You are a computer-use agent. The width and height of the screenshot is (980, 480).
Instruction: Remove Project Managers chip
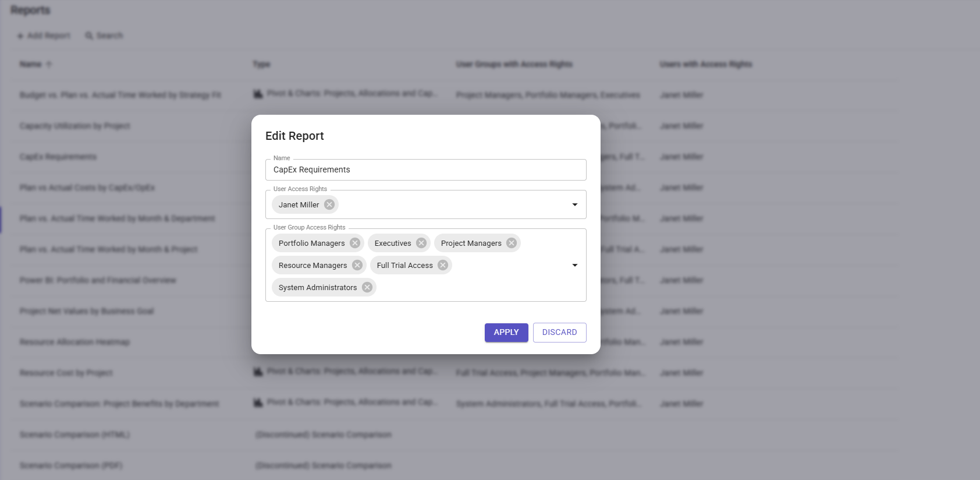click(512, 243)
